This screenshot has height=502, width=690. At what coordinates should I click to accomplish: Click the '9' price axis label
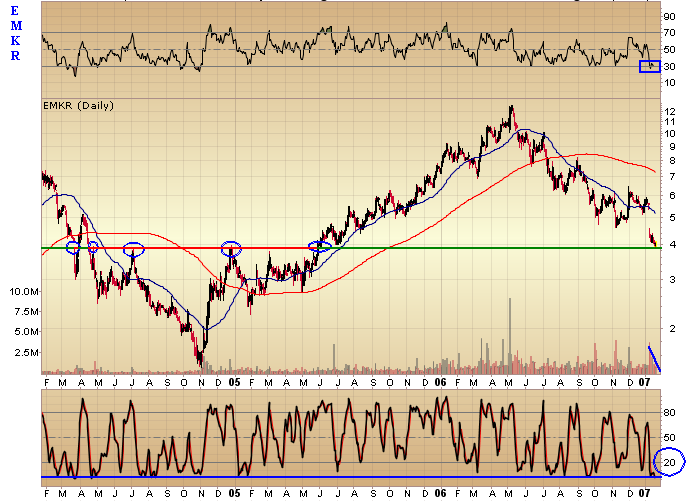coord(672,147)
